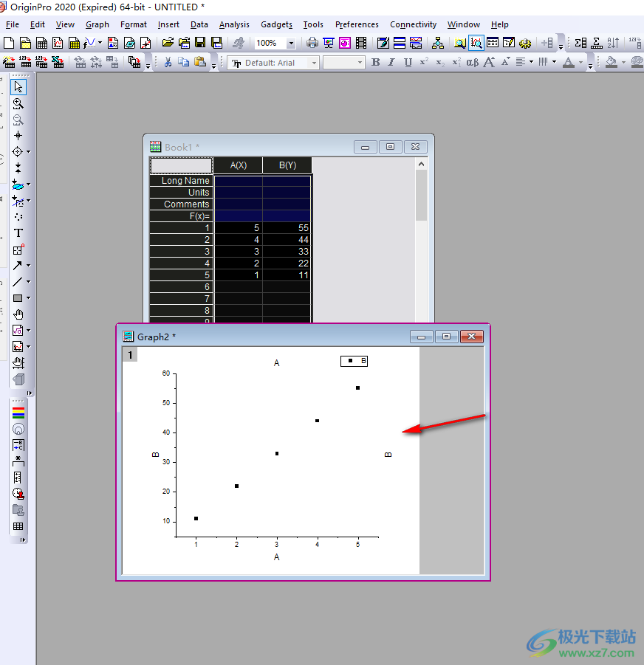Cut the selection with the scissors icon

click(168, 62)
